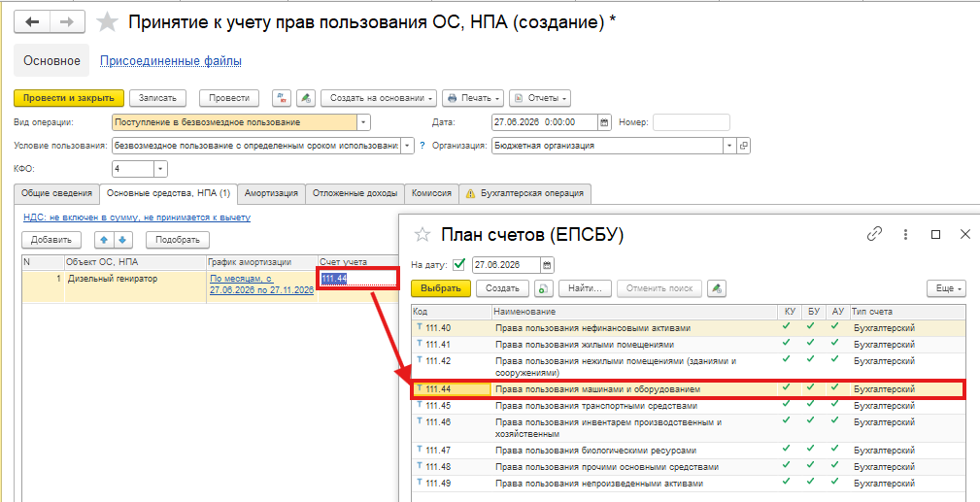Add the document to favorites with the star
This screenshot has height=502, width=980.
pyautogui.click(x=108, y=22)
